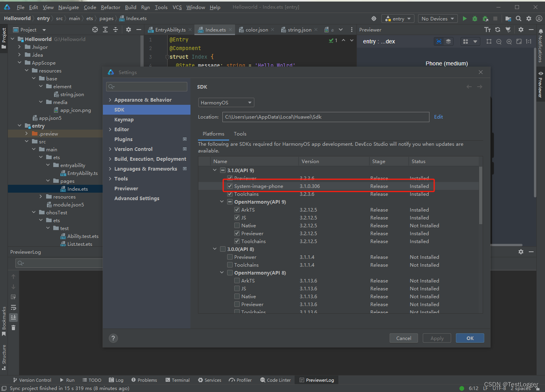Select string.json in Project tree
The image size is (545, 392).
click(x=72, y=95)
